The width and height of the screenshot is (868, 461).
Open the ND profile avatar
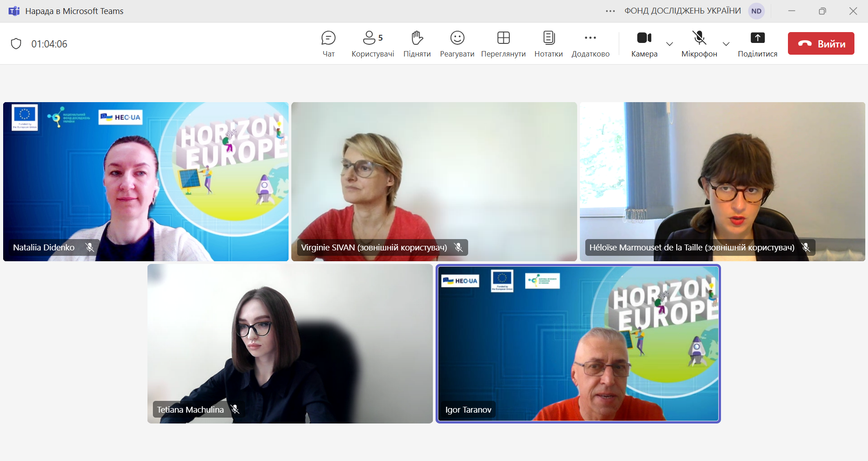[756, 11]
